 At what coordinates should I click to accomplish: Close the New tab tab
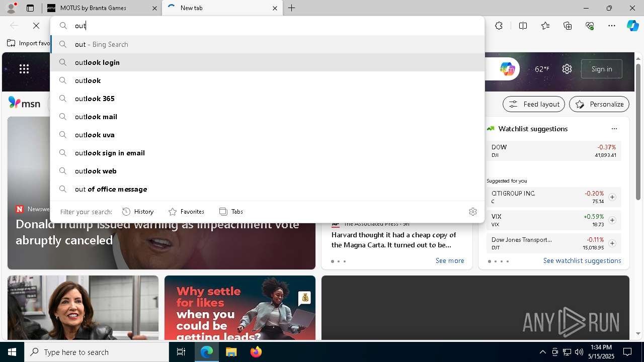[x=275, y=8]
